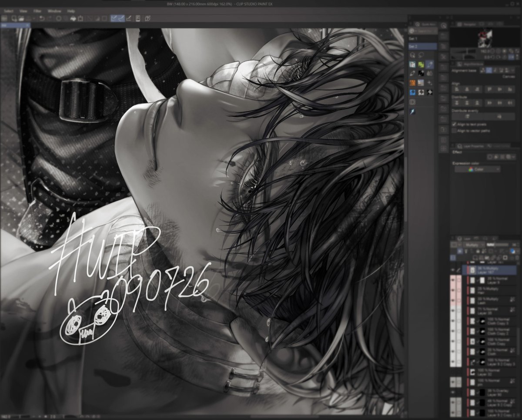522x420 pixels.
Task: Click the grid icon in Quick Access
Action: pos(412,102)
